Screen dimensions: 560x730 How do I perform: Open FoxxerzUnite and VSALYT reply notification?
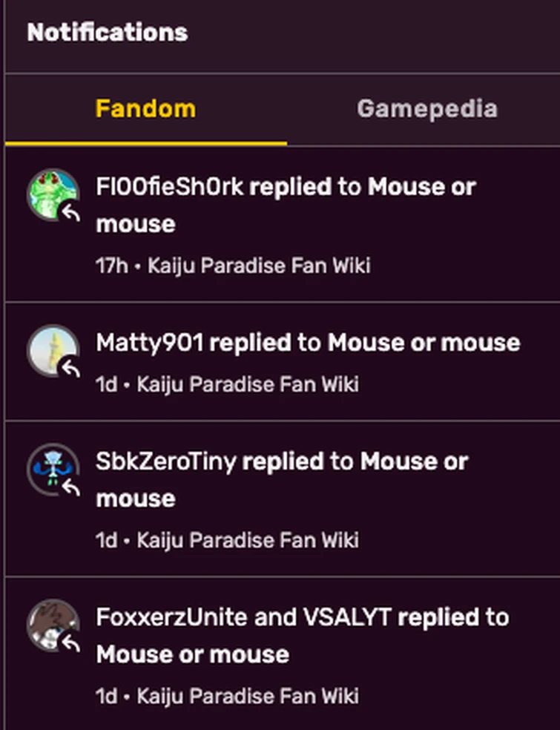[x=302, y=635]
